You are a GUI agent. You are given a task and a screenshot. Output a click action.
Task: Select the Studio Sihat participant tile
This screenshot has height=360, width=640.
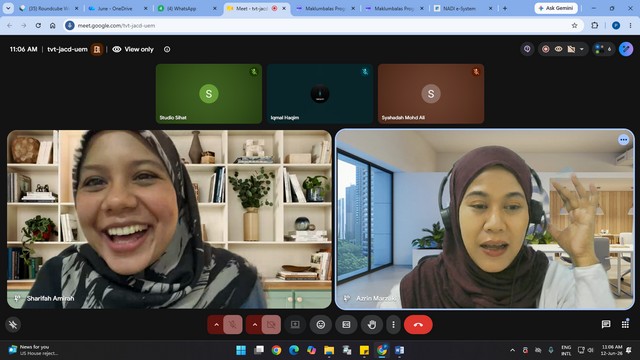(209, 93)
